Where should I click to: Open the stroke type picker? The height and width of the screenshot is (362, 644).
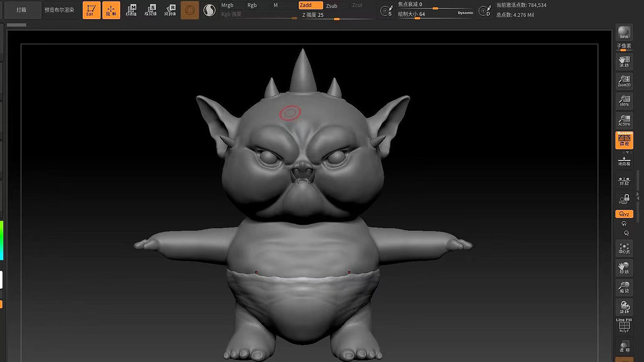tap(209, 10)
